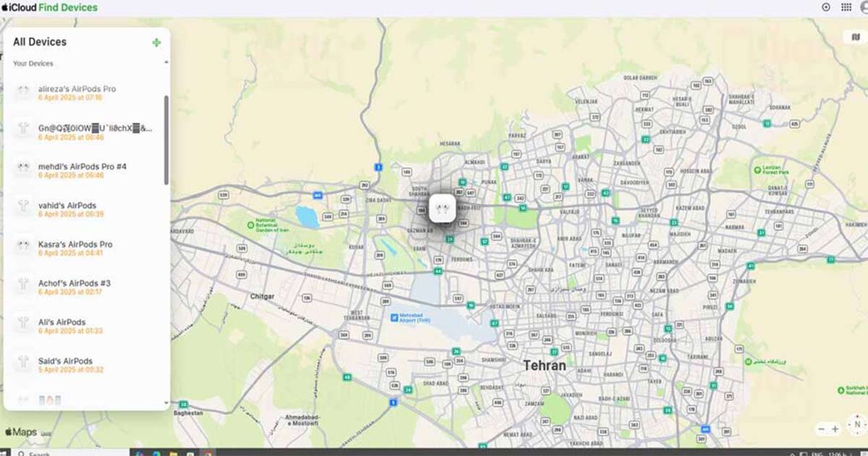Click the scroll-down arrow of the device list

click(166, 402)
